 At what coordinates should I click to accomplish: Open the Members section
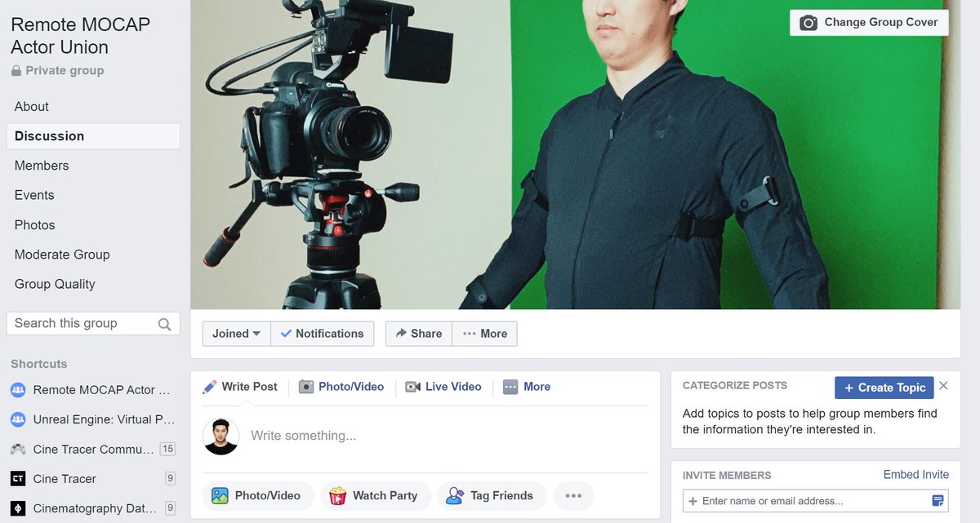click(41, 165)
